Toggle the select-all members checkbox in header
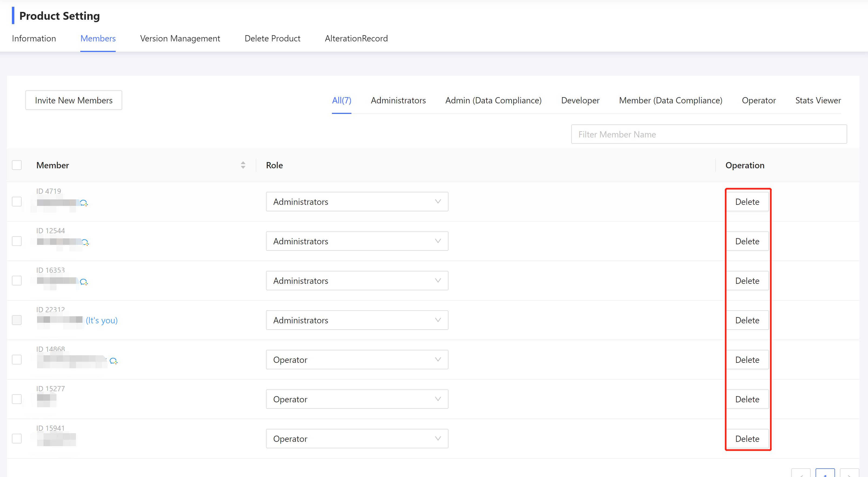Image resolution: width=868 pixels, height=477 pixels. click(17, 165)
